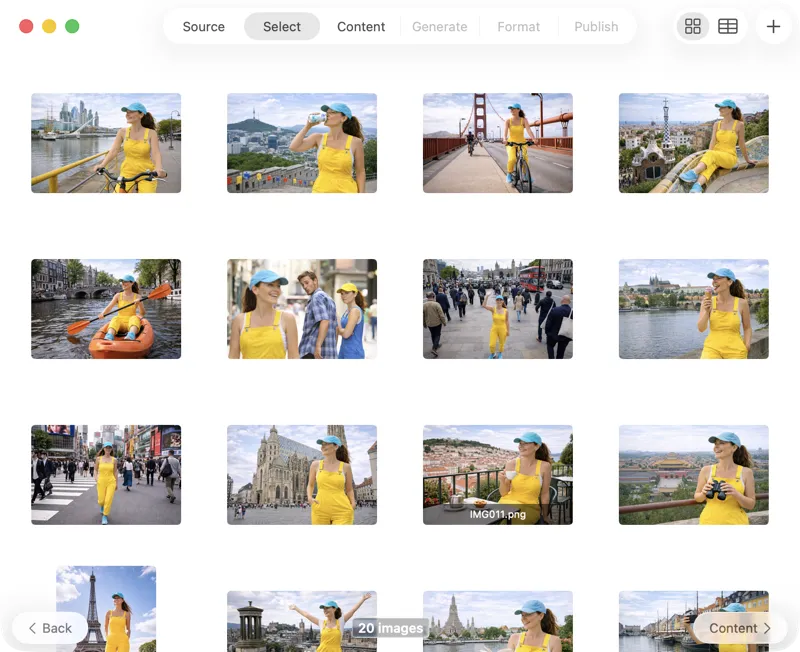Open the Select tab

click(282, 27)
